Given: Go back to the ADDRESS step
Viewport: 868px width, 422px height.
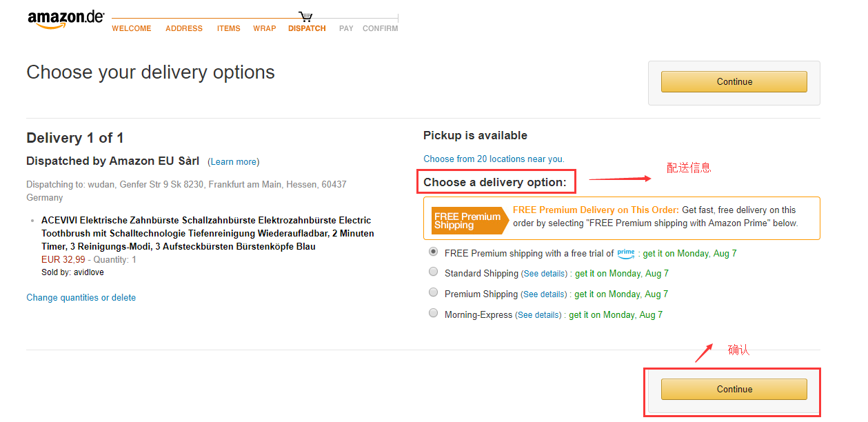Looking at the screenshot, I should click(x=184, y=28).
